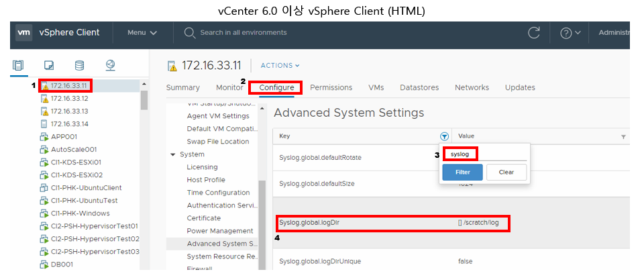Select host 172.16.33.12 in tree
Viewport: 644px width, 280px height.
(69, 98)
